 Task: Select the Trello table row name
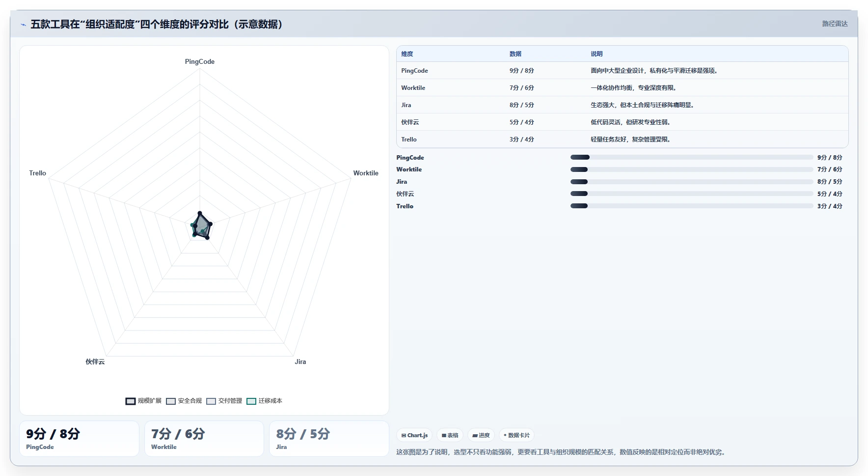(408, 140)
